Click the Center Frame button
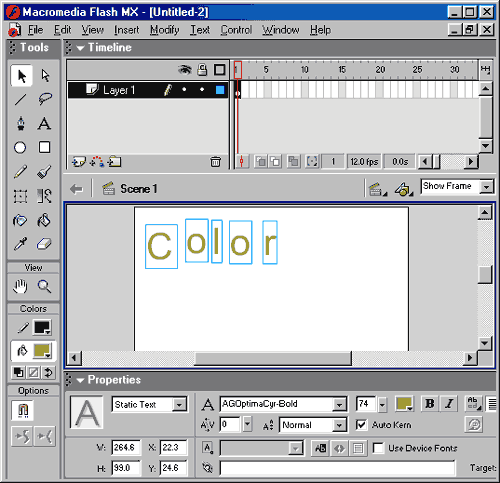This screenshot has height=483, width=500. [x=242, y=162]
